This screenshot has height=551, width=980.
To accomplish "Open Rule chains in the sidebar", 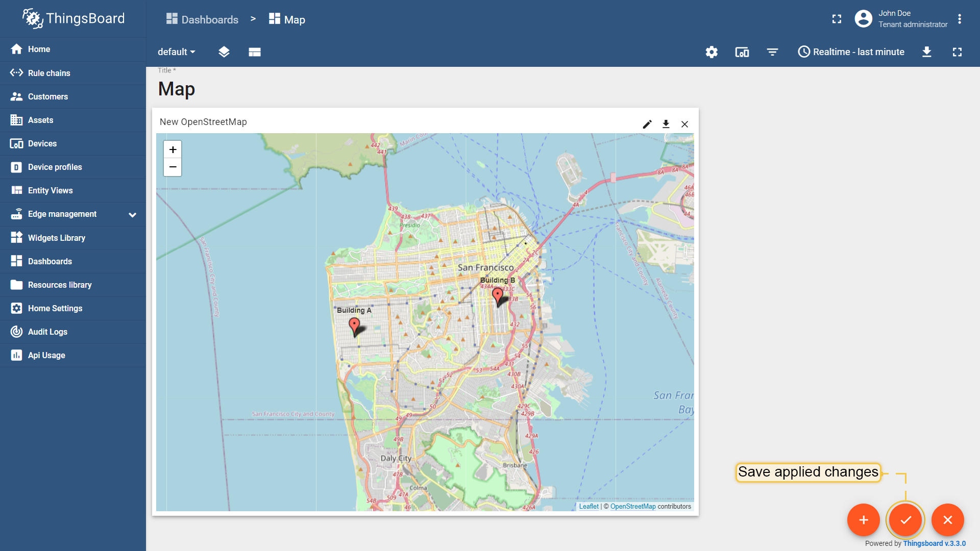I will 72,73.
